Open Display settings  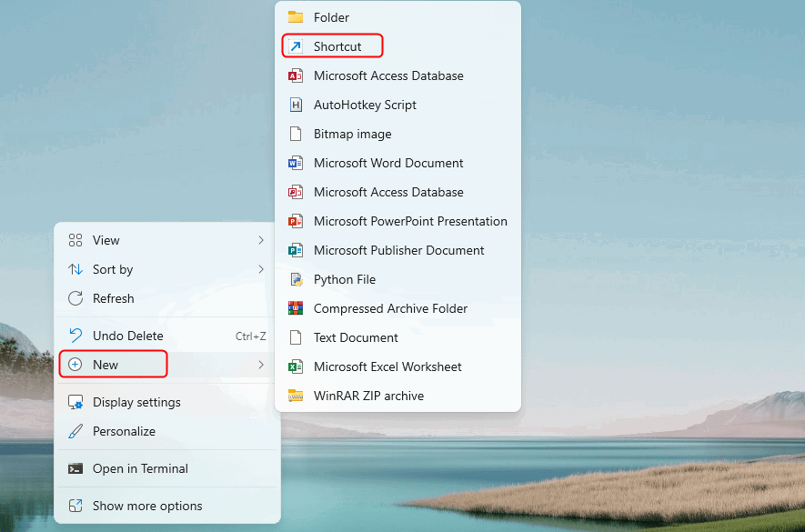coord(136,402)
